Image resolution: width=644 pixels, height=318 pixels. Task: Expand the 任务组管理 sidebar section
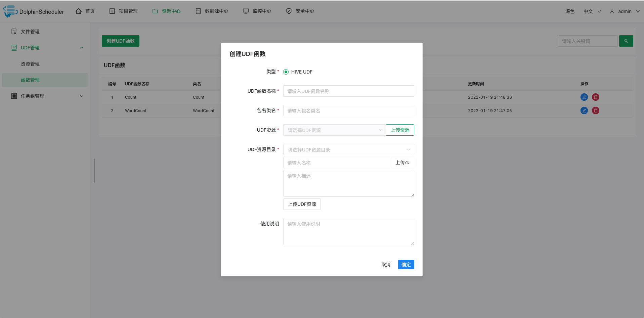(82, 96)
